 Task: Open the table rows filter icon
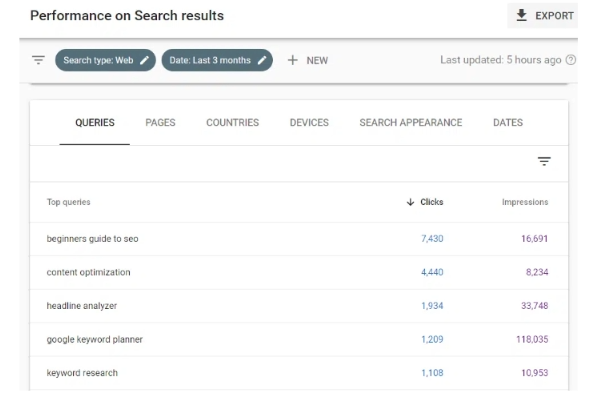click(x=544, y=161)
